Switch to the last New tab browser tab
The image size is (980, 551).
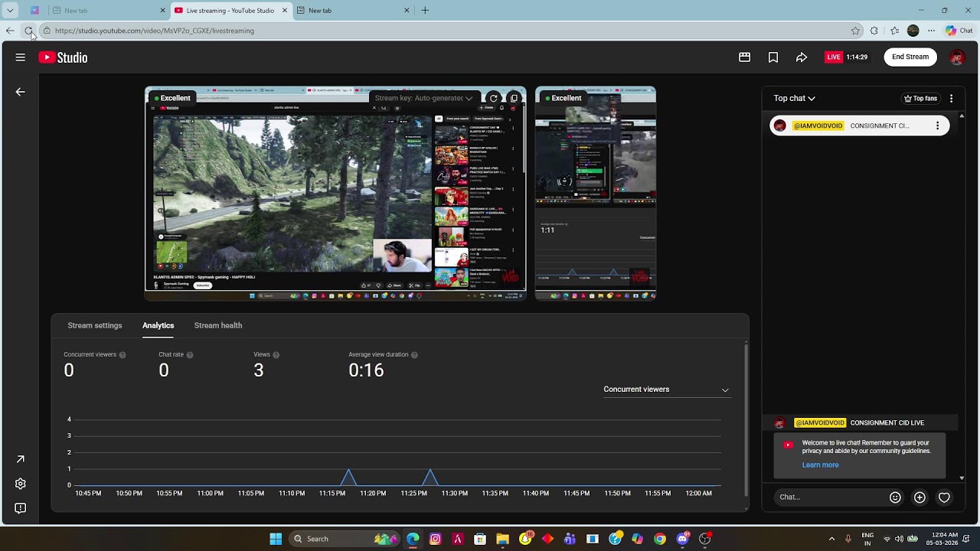click(352, 10)
